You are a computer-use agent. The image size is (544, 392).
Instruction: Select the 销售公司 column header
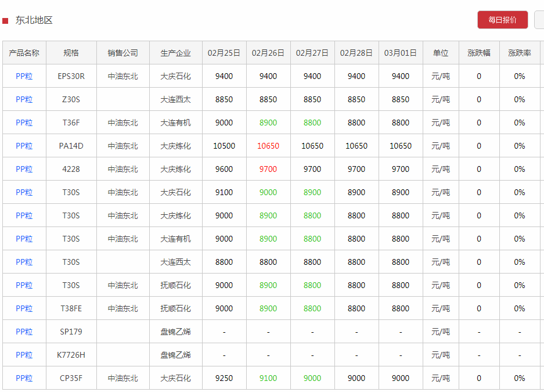click(x=123, y=53)
